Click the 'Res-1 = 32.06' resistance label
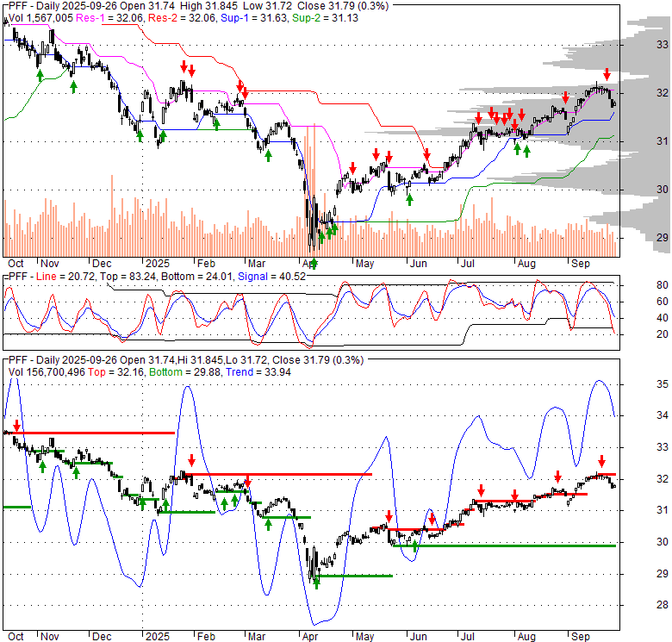Viewport: 672px width, 642px height. pyautogui.click(x=109, y=18)
